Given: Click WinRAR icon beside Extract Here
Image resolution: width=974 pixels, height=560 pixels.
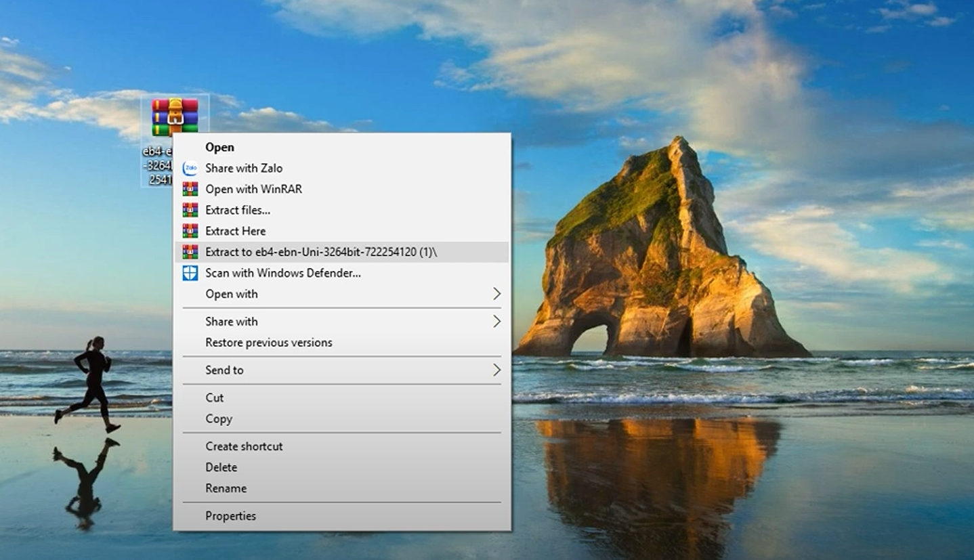Looking at the screenshot, I should click(x=190, y=231).
